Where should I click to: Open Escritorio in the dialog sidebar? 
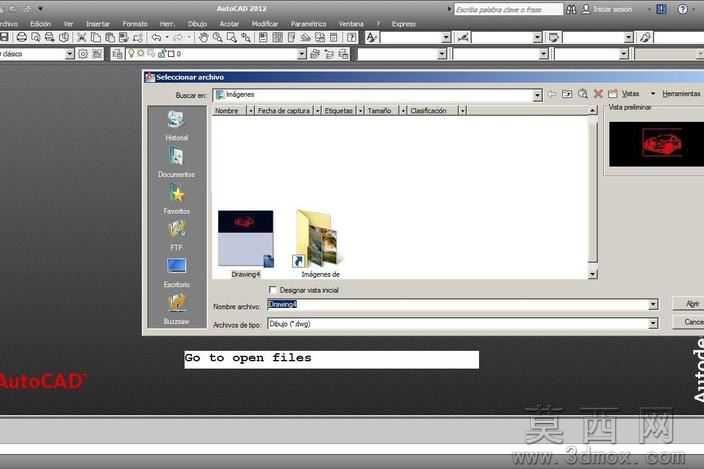[x=176, y=272]
